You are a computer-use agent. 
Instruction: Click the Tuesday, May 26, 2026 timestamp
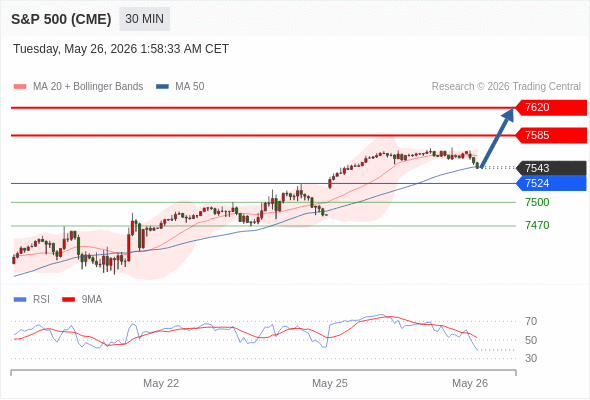point(121,49)
